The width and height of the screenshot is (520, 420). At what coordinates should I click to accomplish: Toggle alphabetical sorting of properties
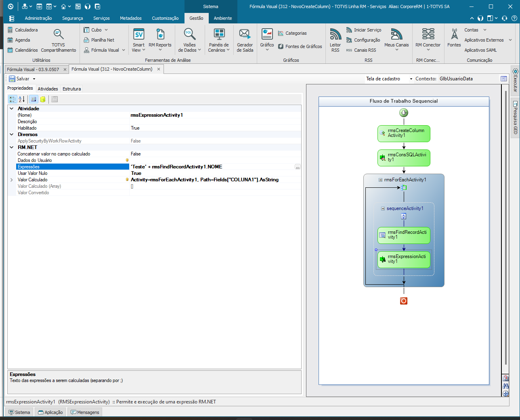[x=22, y=99]
